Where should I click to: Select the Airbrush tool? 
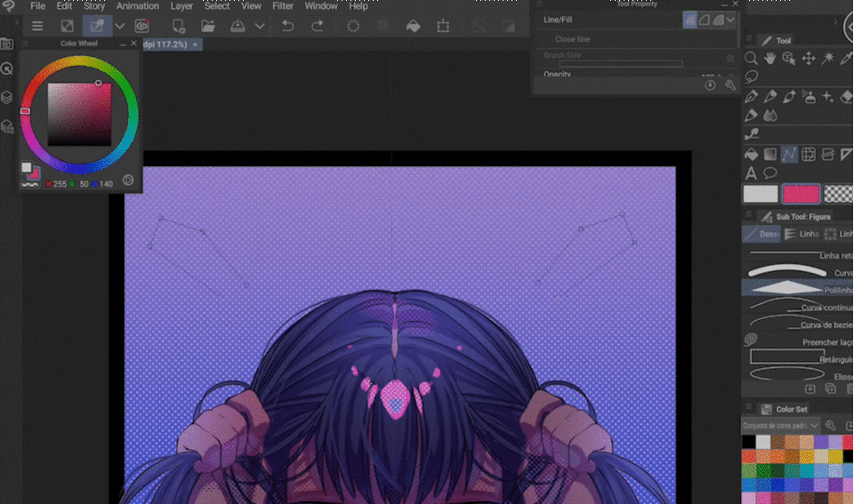coord(809,97)
